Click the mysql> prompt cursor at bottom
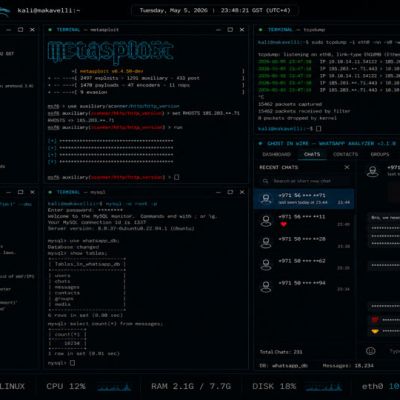Screen dimensions: 400x400 (x=72, y=363)
